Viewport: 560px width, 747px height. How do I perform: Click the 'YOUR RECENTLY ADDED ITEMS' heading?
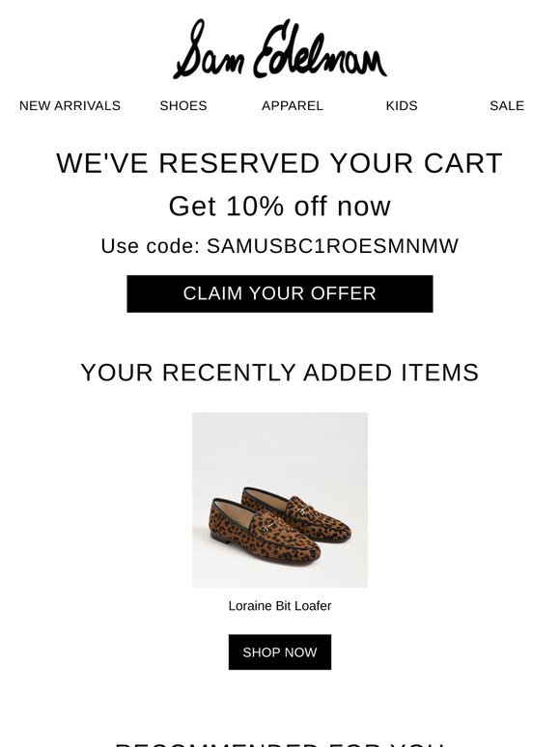click(280, 373)
